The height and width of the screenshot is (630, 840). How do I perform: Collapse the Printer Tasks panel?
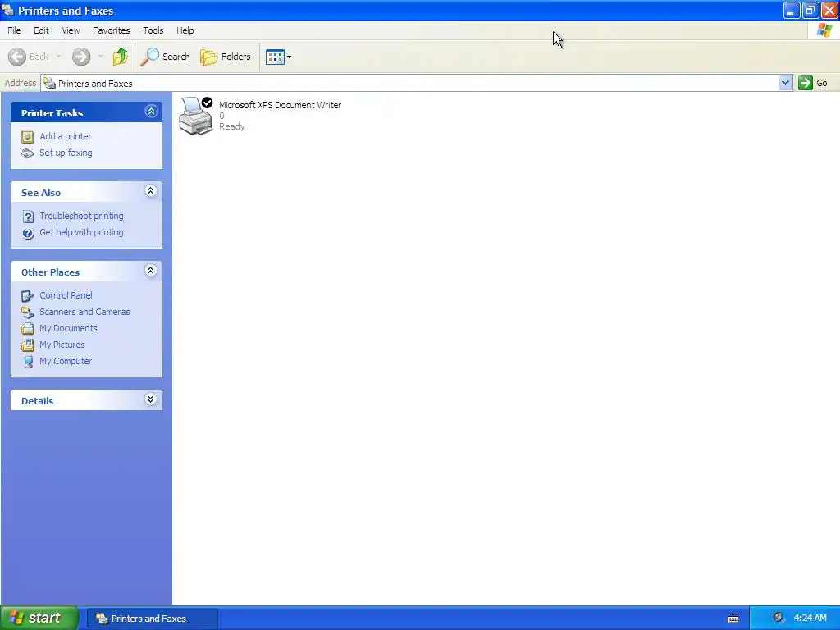tap(151, 112)
